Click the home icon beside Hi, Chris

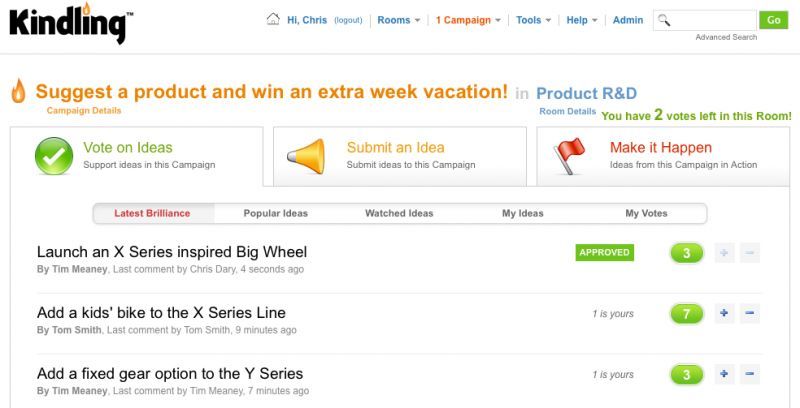coord(273,19)
